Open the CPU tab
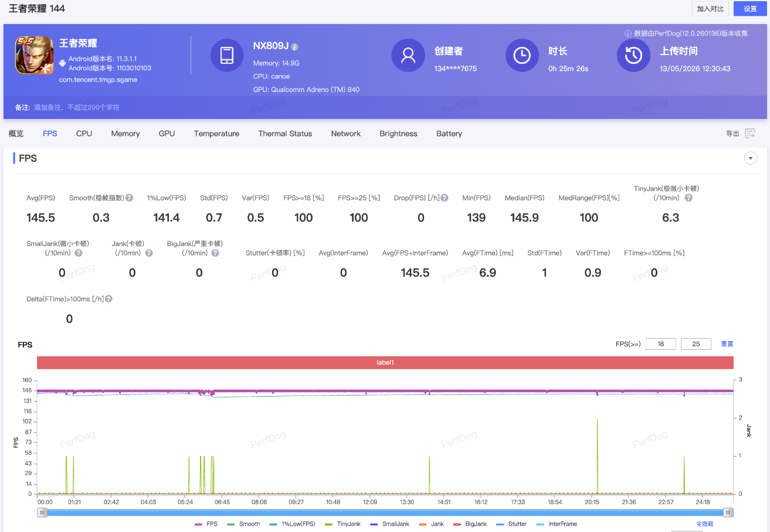The width and height of the screenshot is (770, 532). [x=84, y=134]
